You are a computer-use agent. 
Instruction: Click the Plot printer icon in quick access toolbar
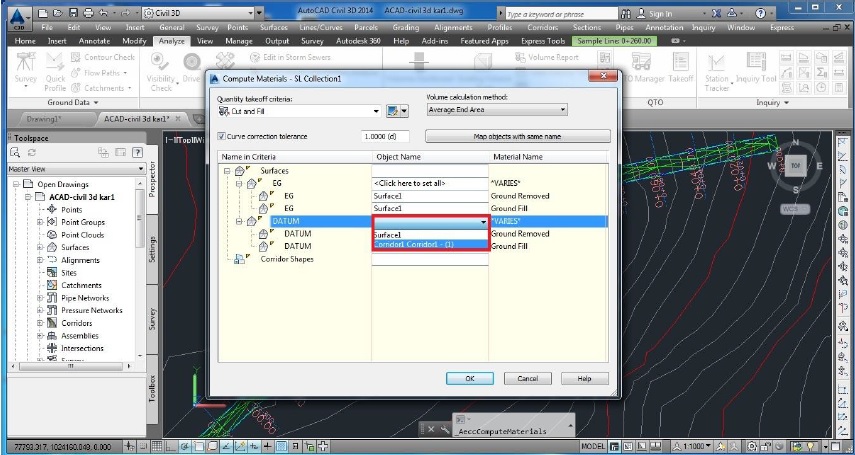(x=88, y=13)
